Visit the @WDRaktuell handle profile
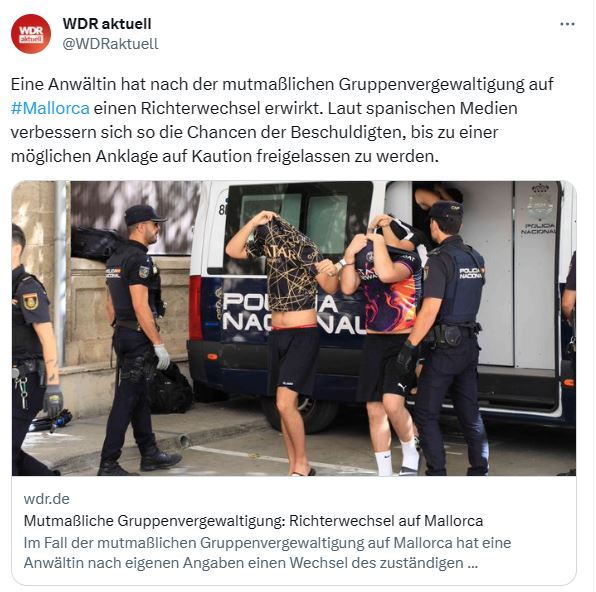Image resolution: width=596 pixels, height=592 pixels. point(110,44)
